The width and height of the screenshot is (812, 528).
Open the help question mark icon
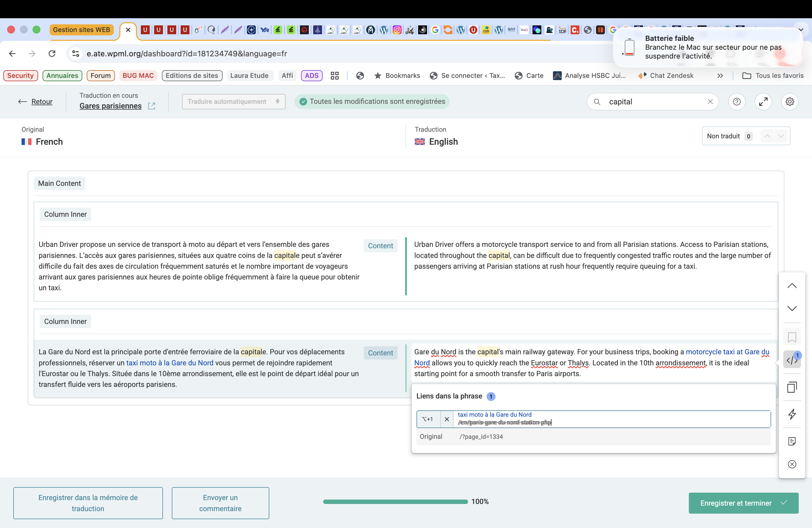(x=737, y=102)
